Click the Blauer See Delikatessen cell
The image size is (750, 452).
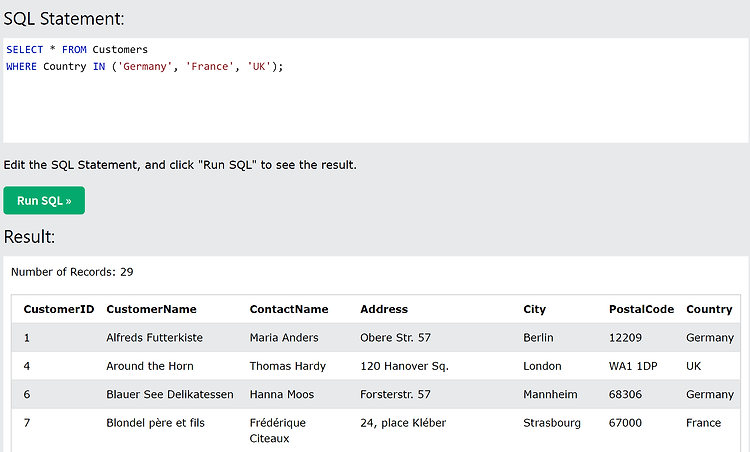click(170, 395)
